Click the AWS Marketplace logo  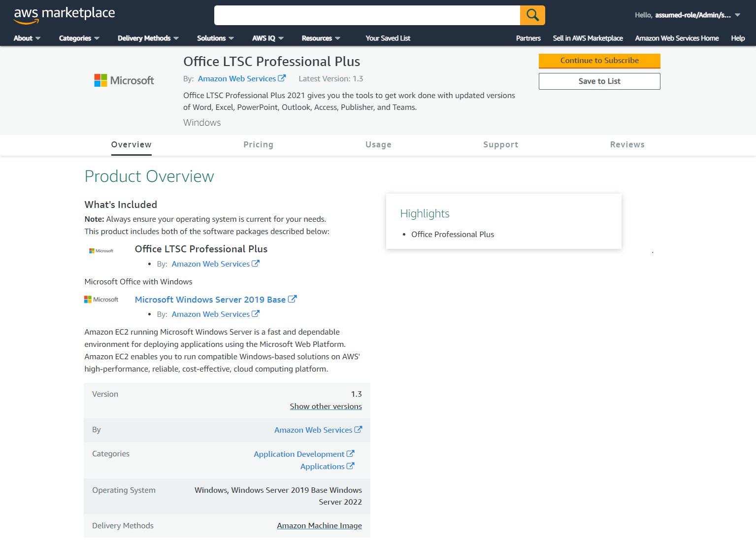pos(64,15)
